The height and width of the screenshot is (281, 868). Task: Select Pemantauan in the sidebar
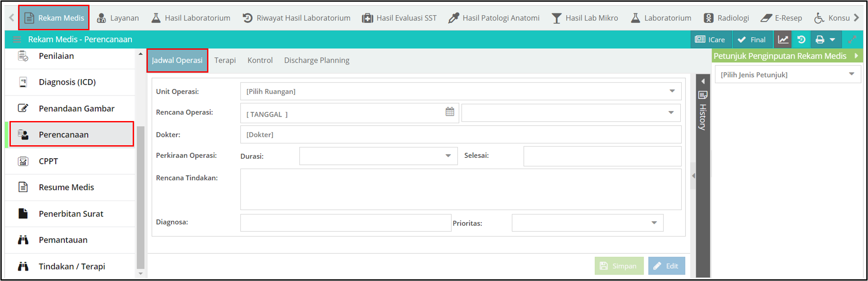pyautogui.click(x=70, y=240)
